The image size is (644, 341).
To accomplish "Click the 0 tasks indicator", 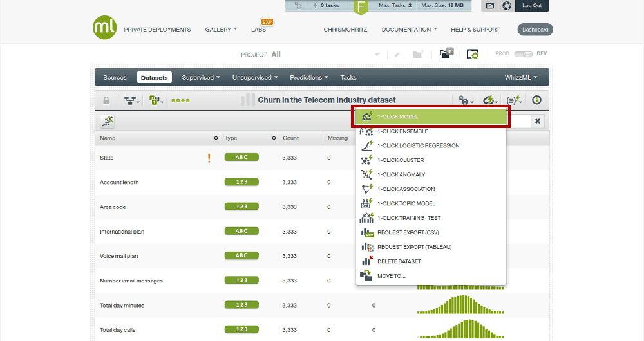I will tap(327, 5).
